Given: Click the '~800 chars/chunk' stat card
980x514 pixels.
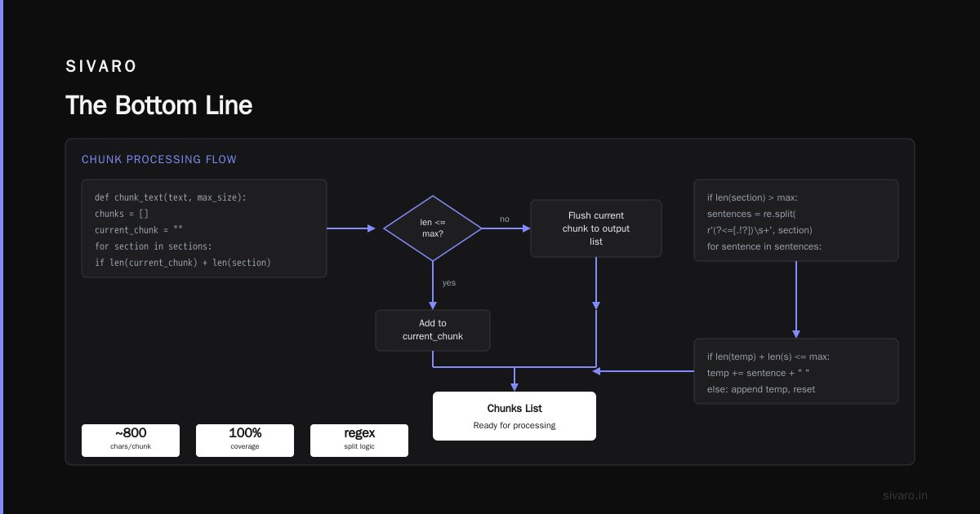Looking at the screenshot, I should coord(131,441).
